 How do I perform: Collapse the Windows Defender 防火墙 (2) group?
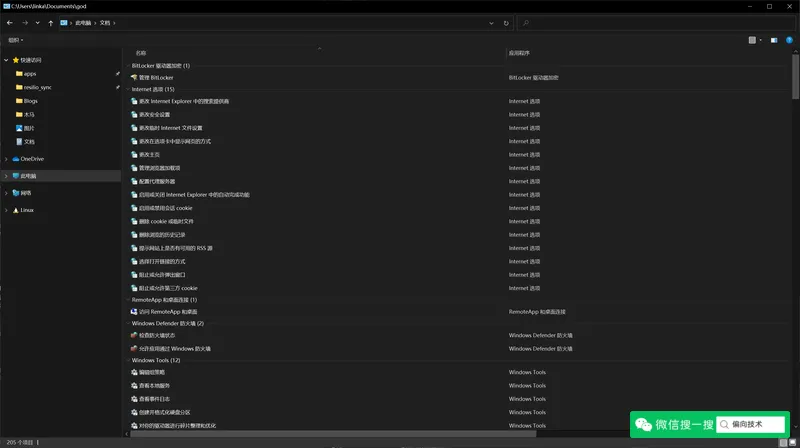pos(128,323)
